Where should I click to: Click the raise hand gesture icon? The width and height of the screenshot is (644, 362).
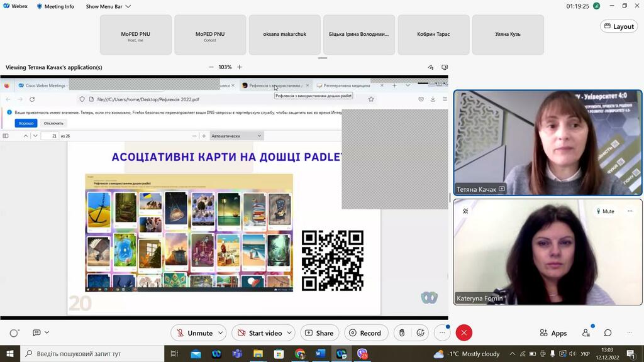[x=402, y=333]
